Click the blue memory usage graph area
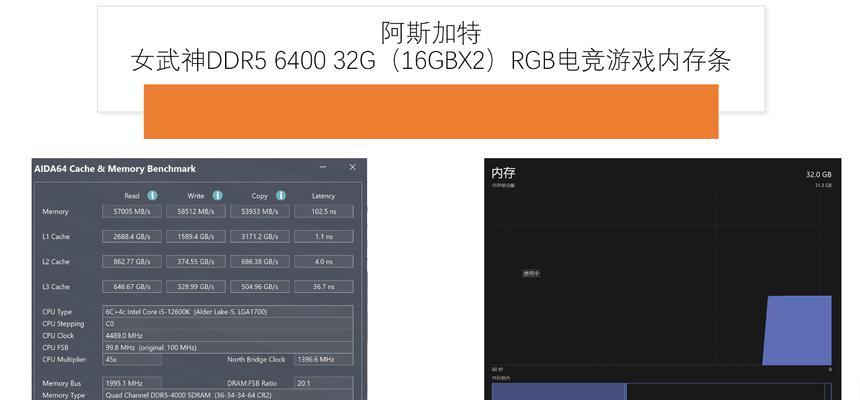 coord(798,331)
